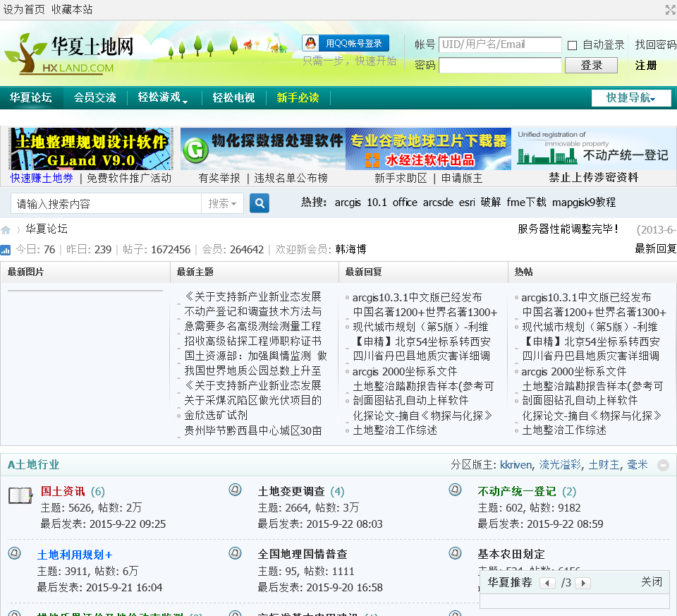677x616 pixels.
Task: Open moderator 流光溢彩 profile
Action: [560, 465]
